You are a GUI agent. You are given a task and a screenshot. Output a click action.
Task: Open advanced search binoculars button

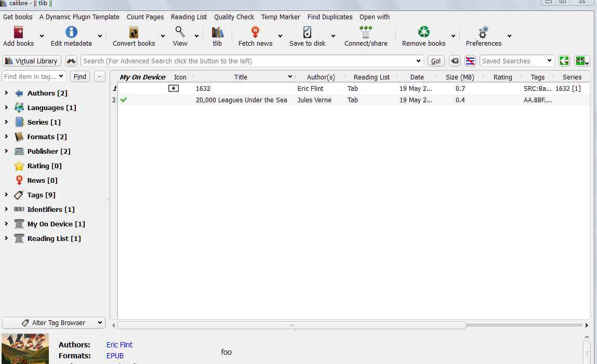[71, 61]
